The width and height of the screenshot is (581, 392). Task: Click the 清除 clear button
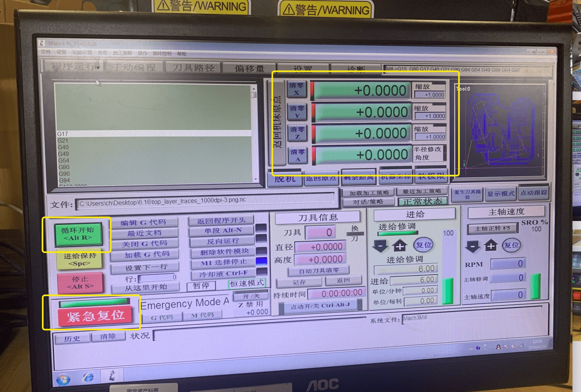click(108, 336)
